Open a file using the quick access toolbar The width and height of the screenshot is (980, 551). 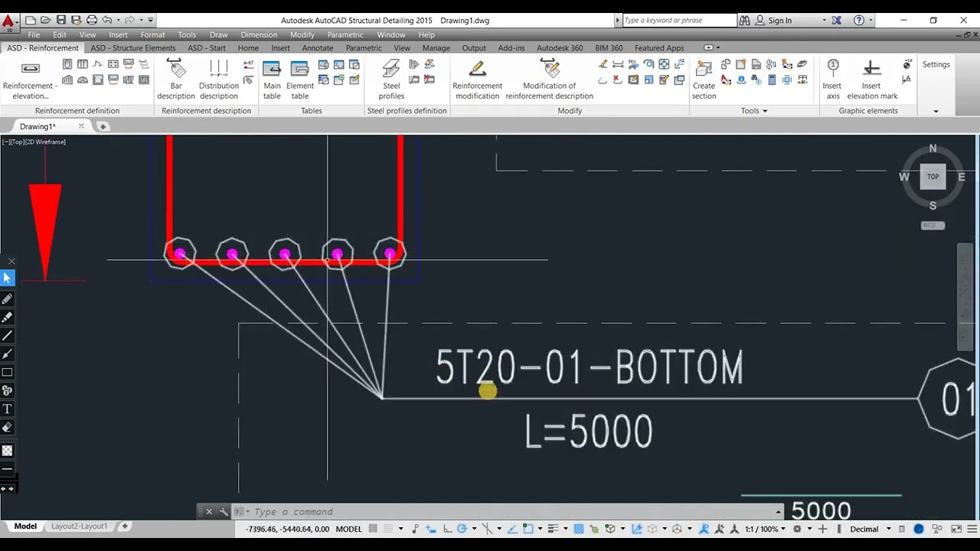point(45,20)
